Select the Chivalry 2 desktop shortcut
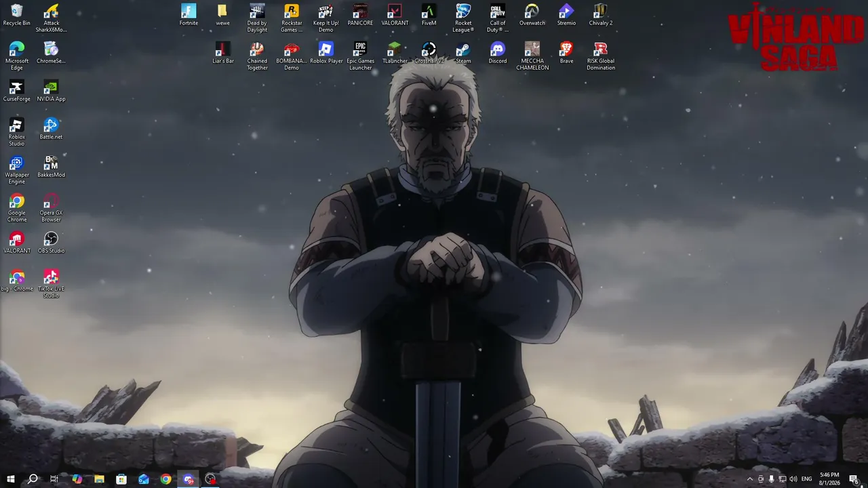 pos(601,15)
